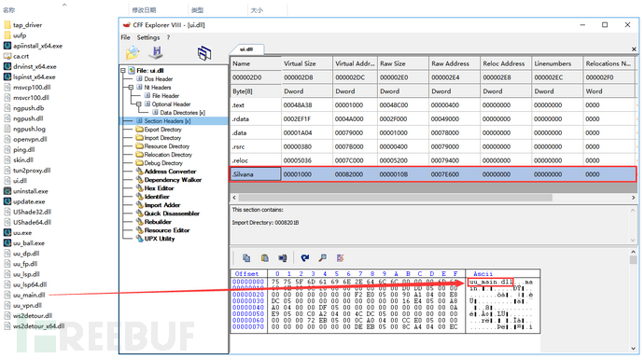Open Hex Editor tool
This screenshot has width=644, height=359.
(x=159, y=188)
